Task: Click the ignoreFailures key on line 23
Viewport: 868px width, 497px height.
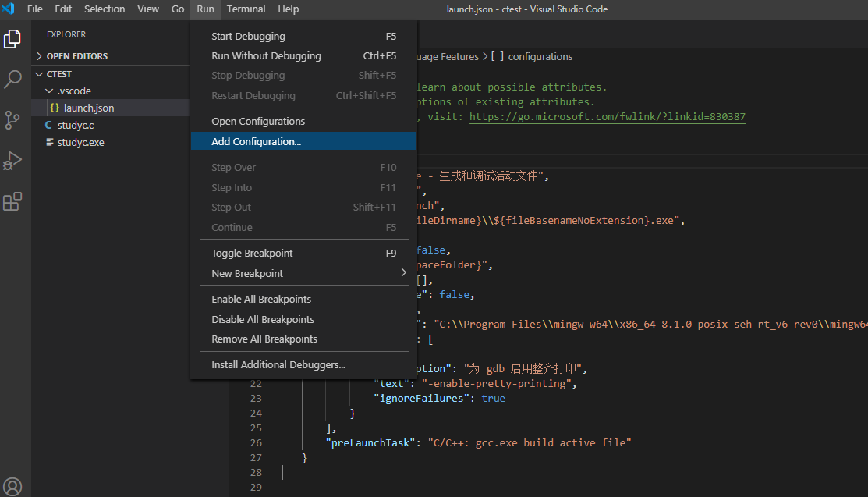Action: (x=421, y=399)
